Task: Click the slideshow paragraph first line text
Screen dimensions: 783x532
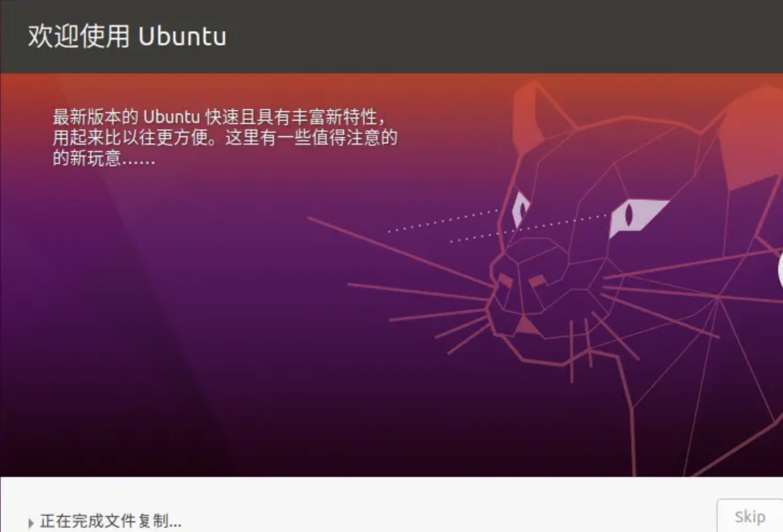Action: [x=219, y=117]
